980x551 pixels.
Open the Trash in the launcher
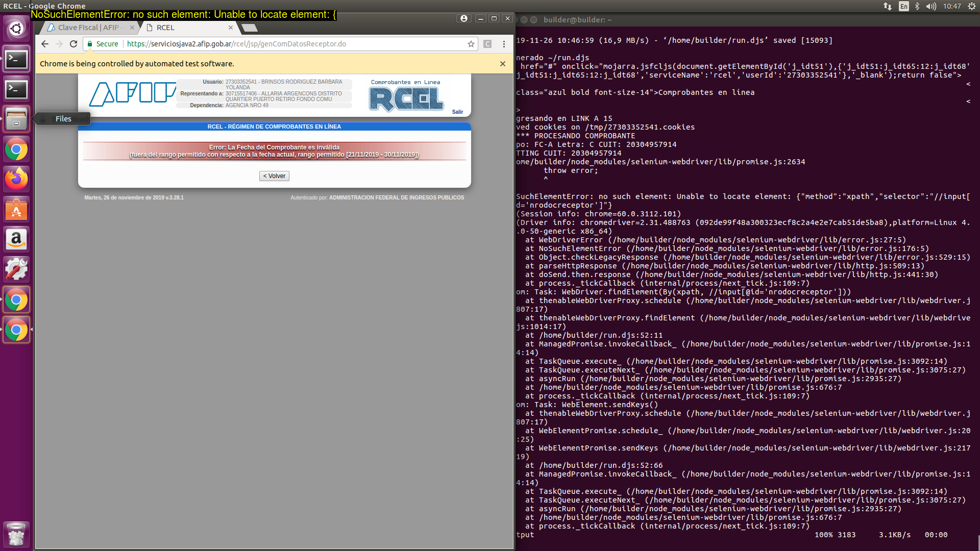click(x=16, y=534)
